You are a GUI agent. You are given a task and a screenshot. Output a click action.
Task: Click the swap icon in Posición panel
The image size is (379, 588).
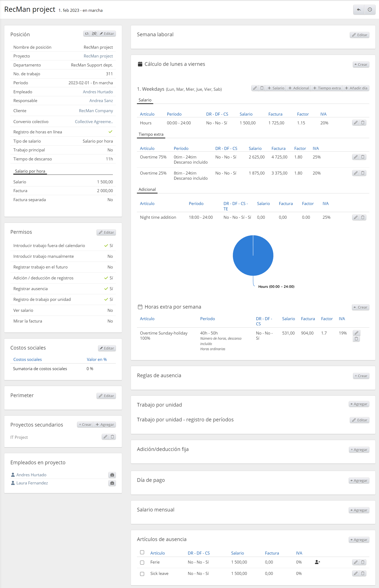pyautogui.click(x=87, y=34)
